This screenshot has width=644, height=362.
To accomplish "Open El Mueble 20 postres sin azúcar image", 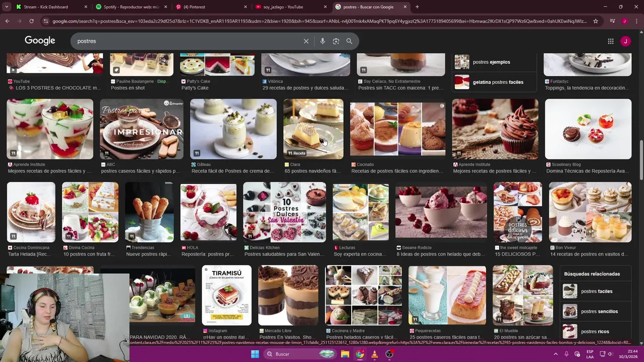I will [x=523, y=296].
